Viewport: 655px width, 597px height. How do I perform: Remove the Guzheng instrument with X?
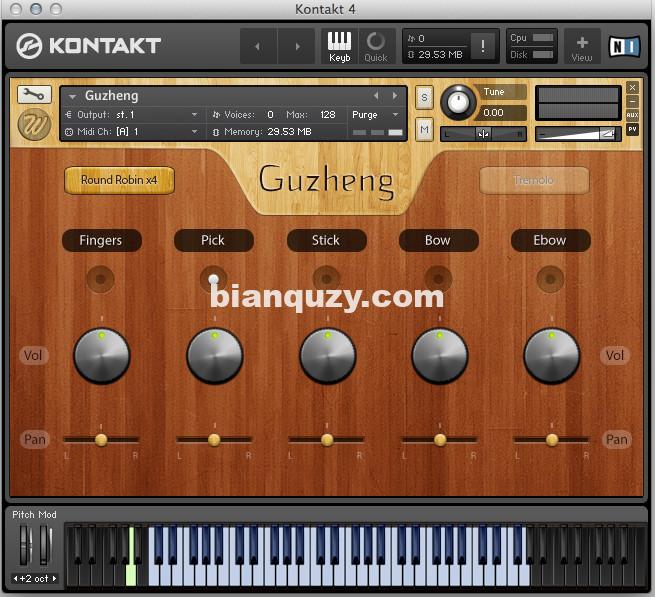click(x=632, y=87)
